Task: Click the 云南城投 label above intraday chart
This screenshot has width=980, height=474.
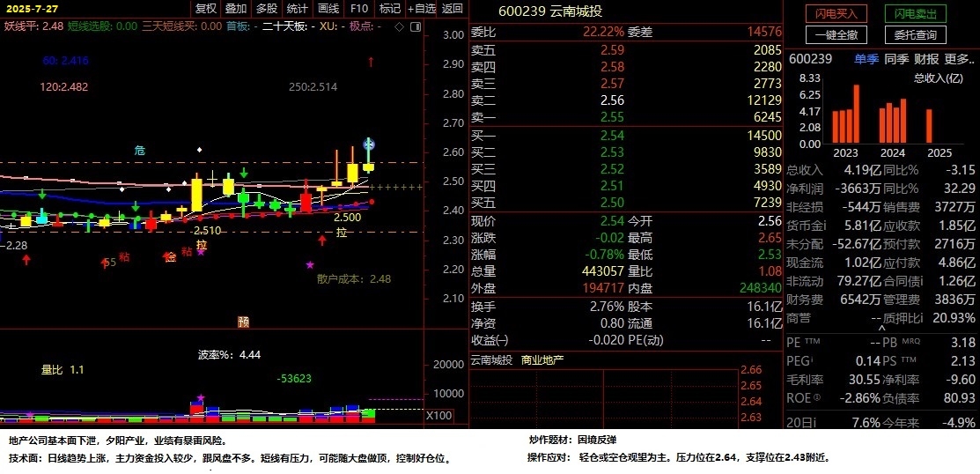Action: pos(491,361)
